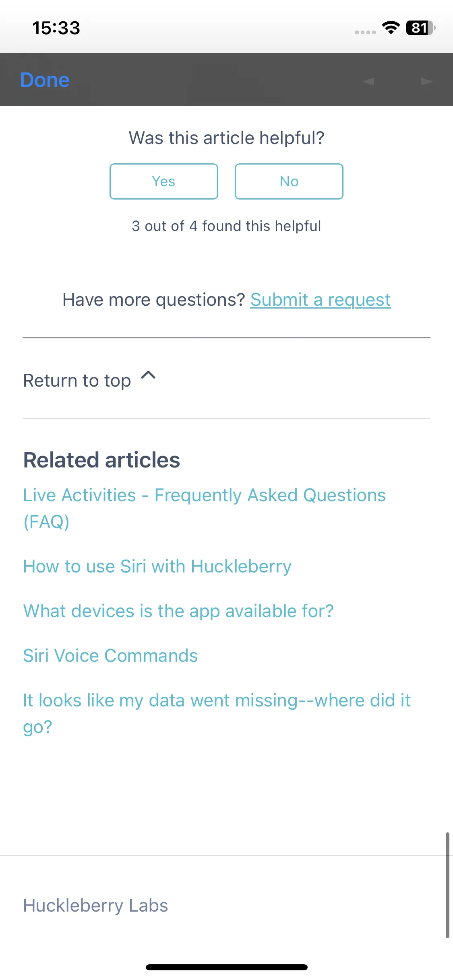Open What devices is the app available for

coord(178,611)
